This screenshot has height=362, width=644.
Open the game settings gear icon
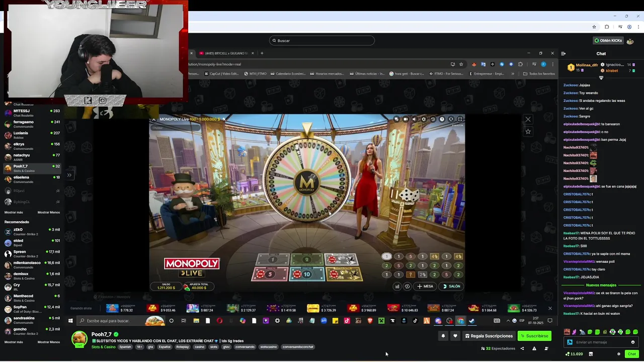coord(424,119)
